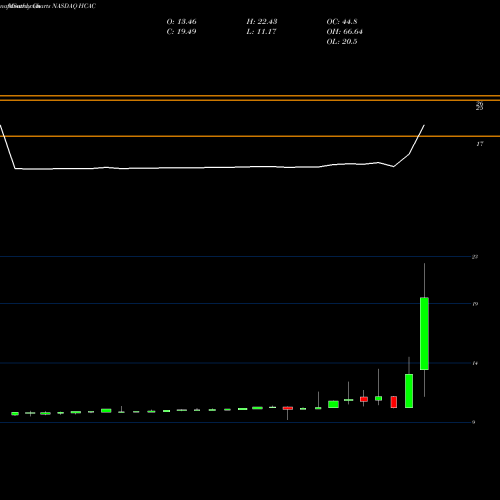
Task: Click the 17 label on upper indicator axis
Action: pyautogui.click(x=480, y=144)
